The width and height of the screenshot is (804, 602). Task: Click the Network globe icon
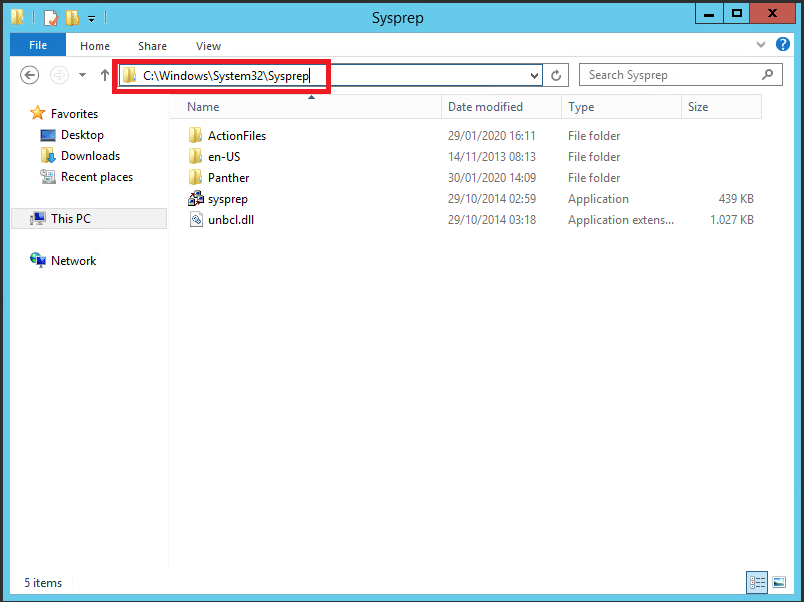(x=37, y=260)
